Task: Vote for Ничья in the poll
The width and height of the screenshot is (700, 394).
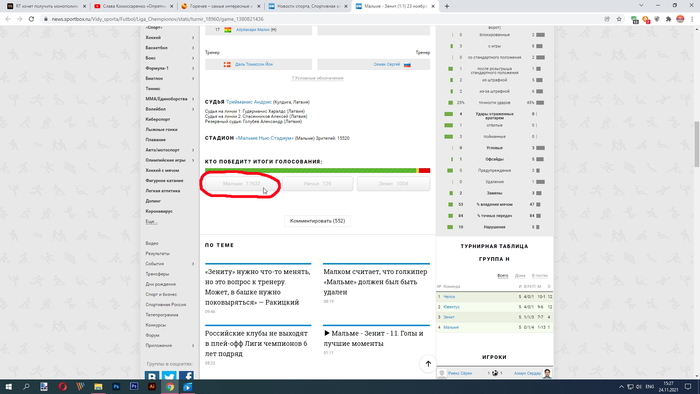Action: (x=317, y=183)
